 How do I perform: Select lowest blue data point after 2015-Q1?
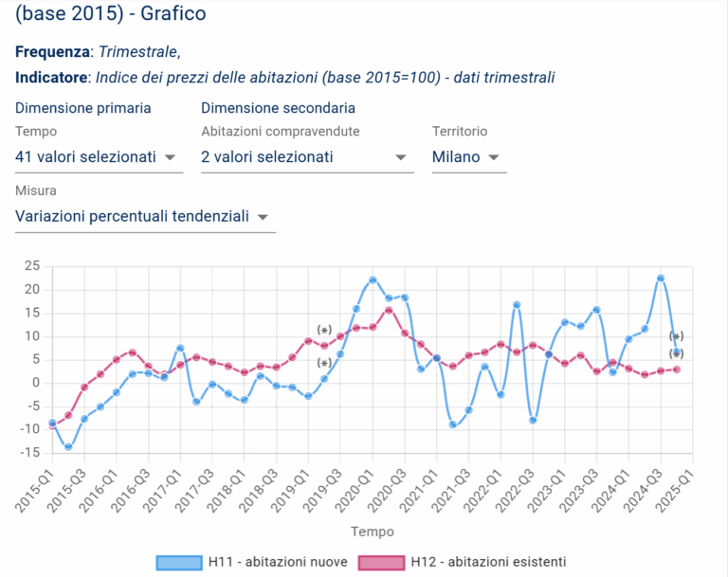click(68, 446)
